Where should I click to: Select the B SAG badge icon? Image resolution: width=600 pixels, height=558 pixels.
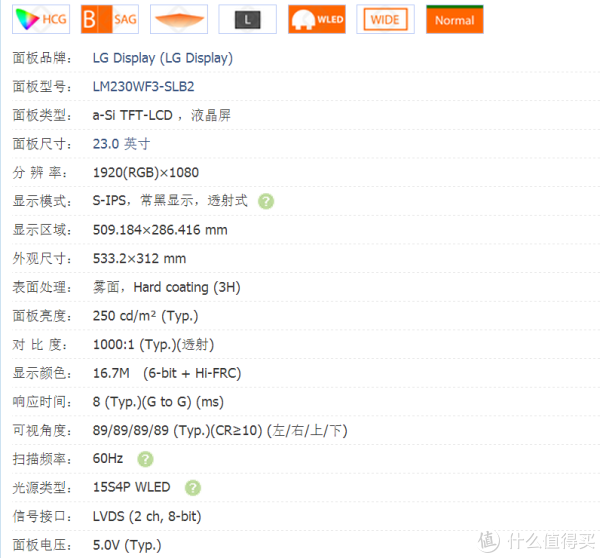pos(110,19)
